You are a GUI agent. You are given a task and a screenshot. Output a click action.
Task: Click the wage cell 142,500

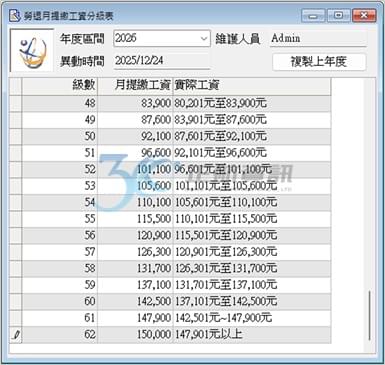coord(135,301)
